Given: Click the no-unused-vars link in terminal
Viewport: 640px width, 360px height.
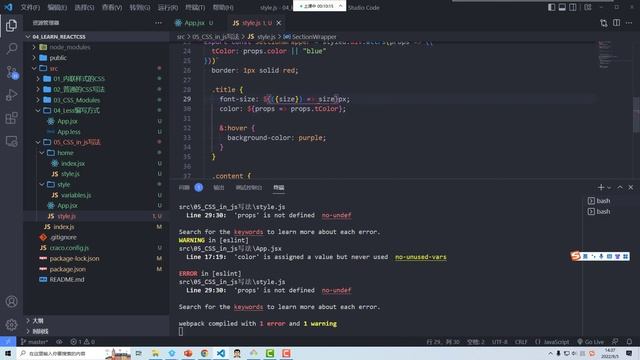Looking at the screenshot, I should (x=420, y=257).
